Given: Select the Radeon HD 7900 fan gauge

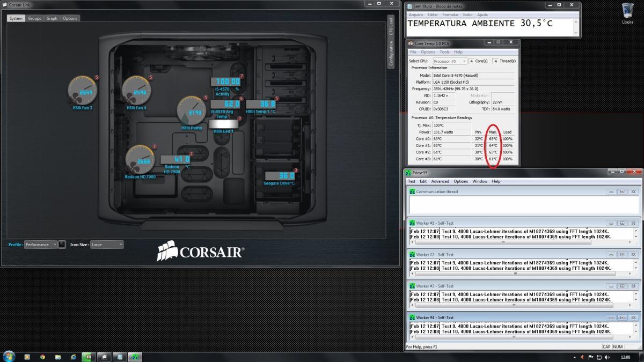Looking at the screenshot, I should [x=140, y=160].
